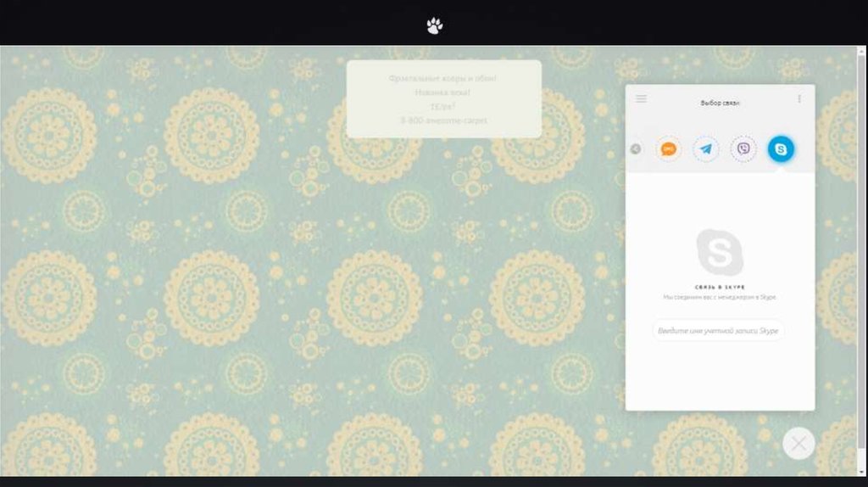Choose Telegram as the contact method

point(705,149)
